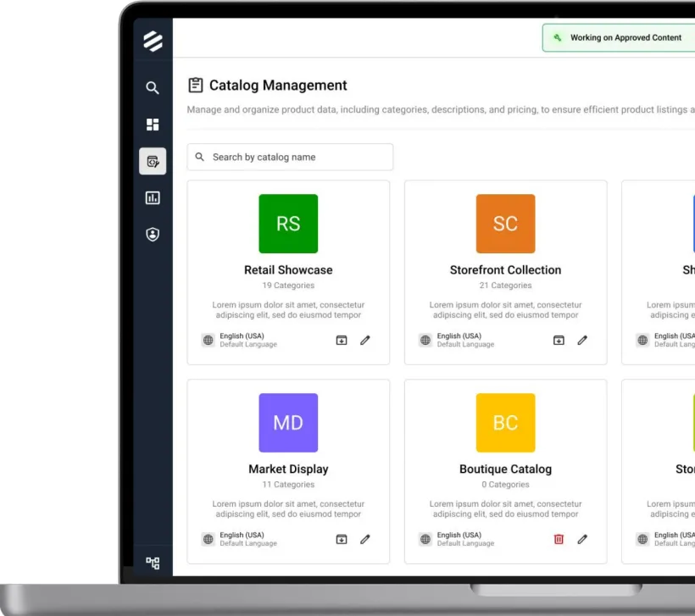The image size is (695, 616).
Task: Open the yellow BC catalog tile
Action: pyautogui.click(x=505, y=423)
